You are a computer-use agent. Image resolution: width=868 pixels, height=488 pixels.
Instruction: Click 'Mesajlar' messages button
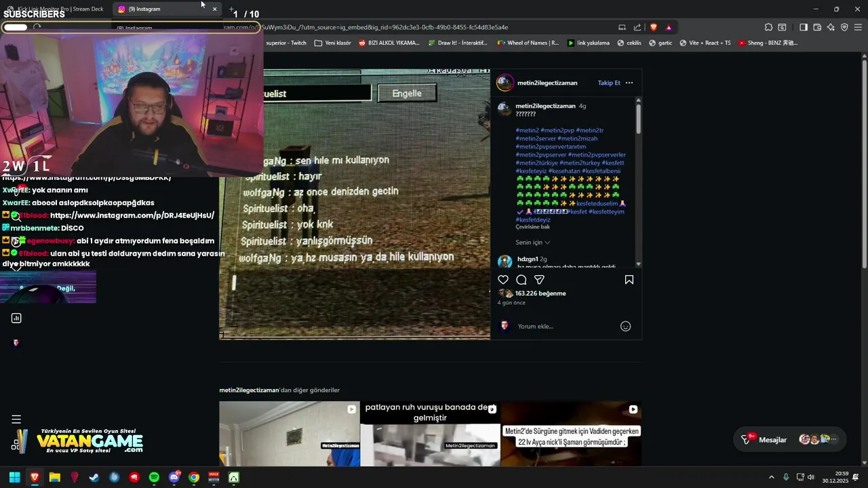tap(790, 440)
